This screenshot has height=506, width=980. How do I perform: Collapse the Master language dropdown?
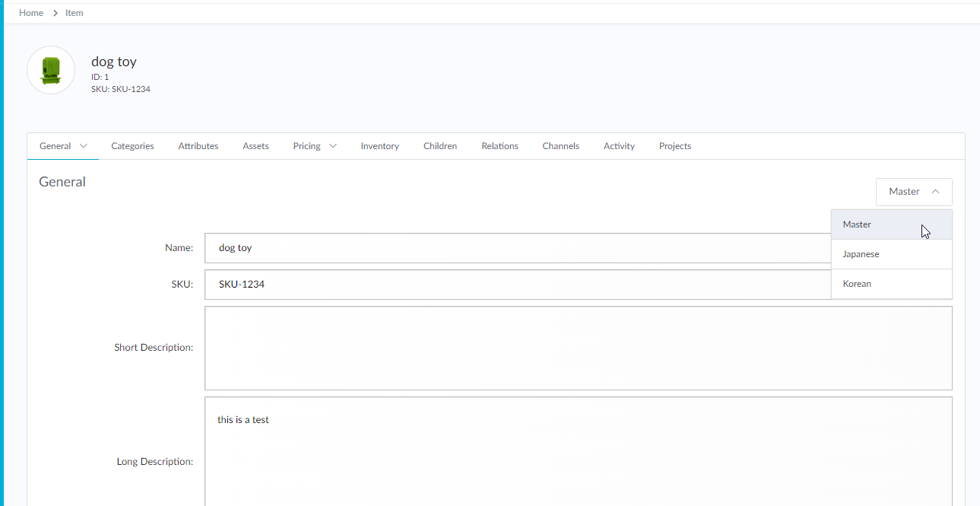(x=914, y=192)
